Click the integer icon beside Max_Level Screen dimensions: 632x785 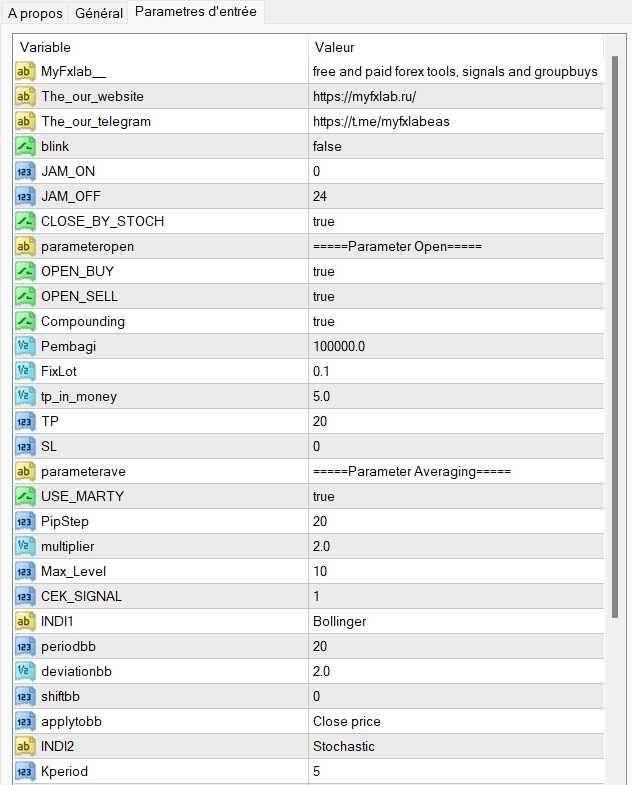[25, 571]
